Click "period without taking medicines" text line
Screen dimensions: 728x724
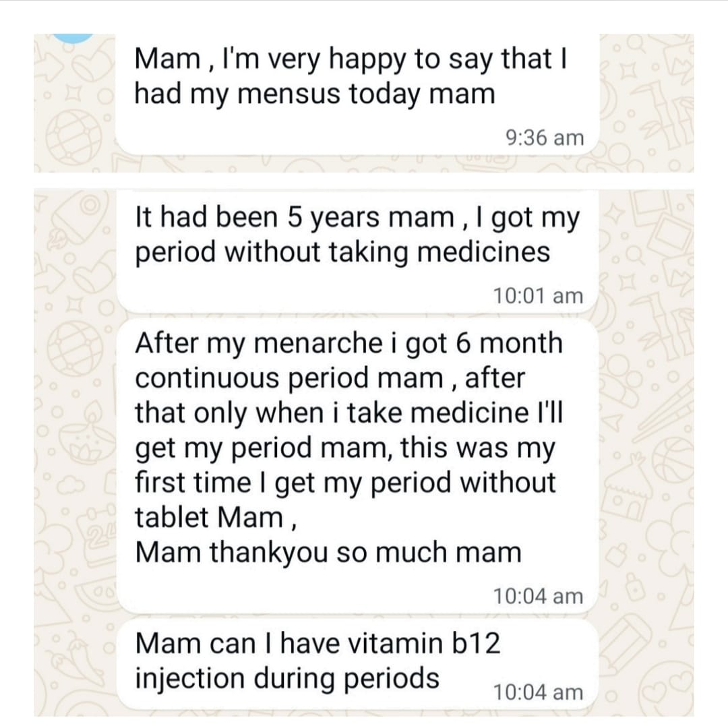(x=342, y=252)
